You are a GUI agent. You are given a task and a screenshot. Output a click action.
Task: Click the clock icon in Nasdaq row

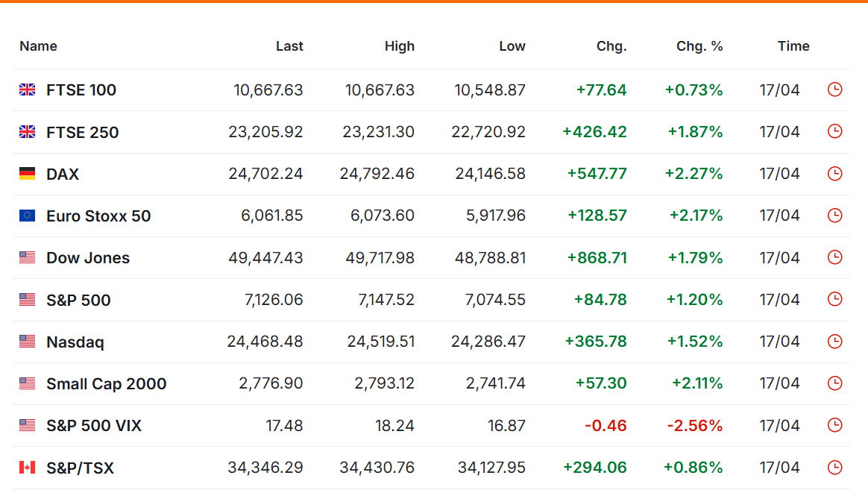[x=834, y=342]
